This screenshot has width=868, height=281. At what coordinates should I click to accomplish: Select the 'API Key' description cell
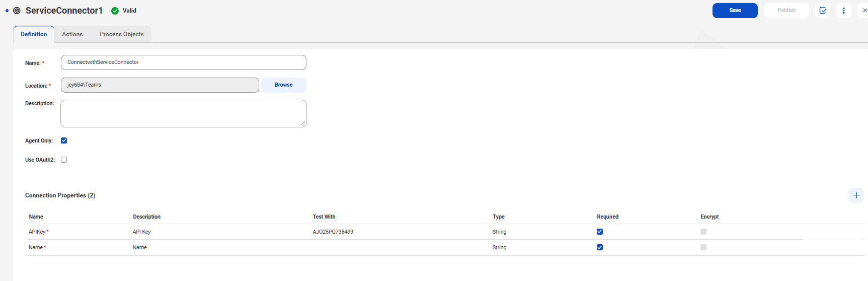coord(142,232)
